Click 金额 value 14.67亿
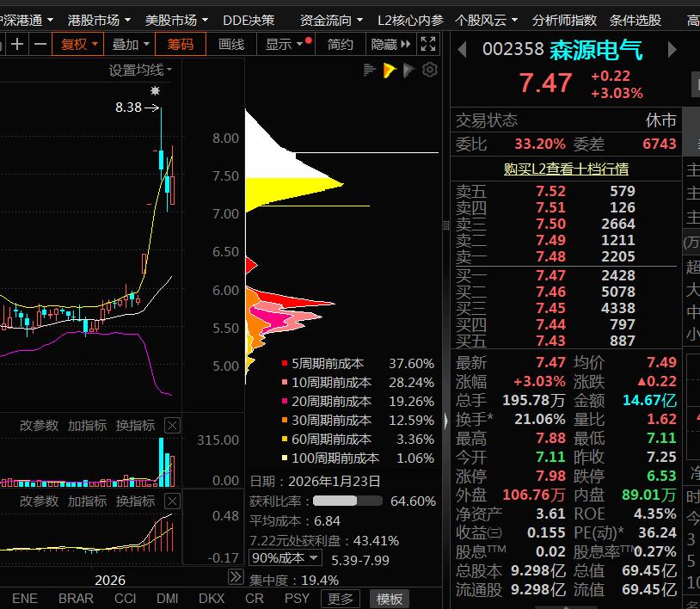Screen dimensions: 700x609 click(x=649, y=400)
